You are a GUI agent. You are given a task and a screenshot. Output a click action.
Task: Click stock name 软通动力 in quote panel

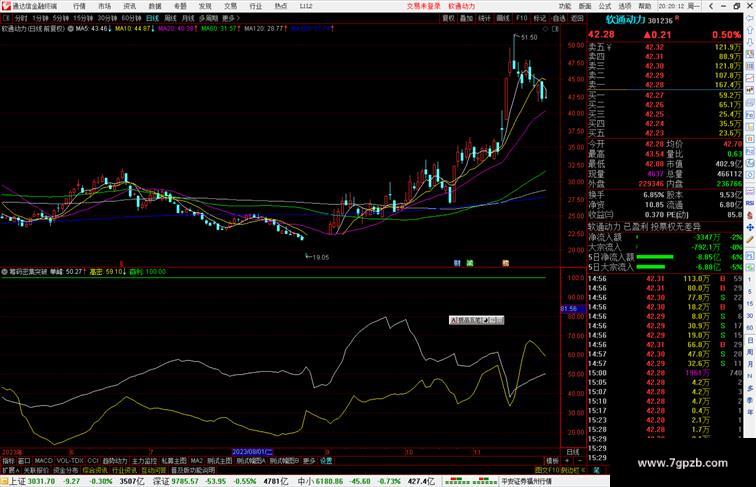click(x=626, y=20)
